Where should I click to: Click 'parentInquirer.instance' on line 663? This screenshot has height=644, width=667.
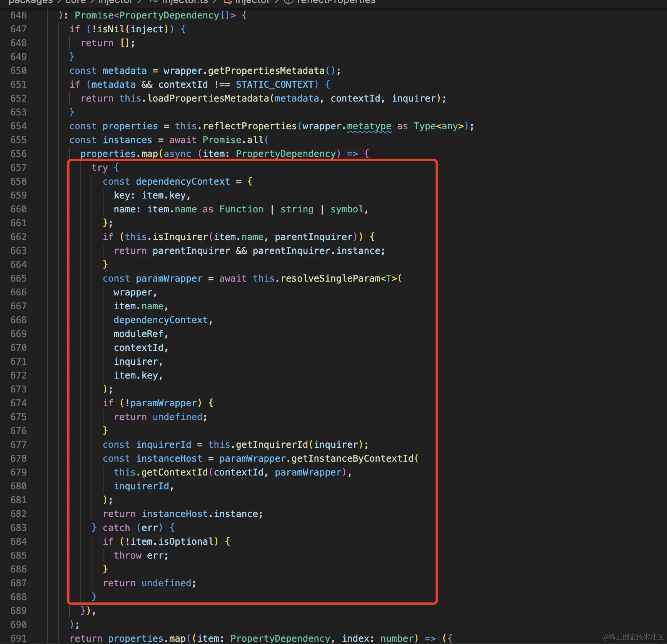[x=316, y=251]
